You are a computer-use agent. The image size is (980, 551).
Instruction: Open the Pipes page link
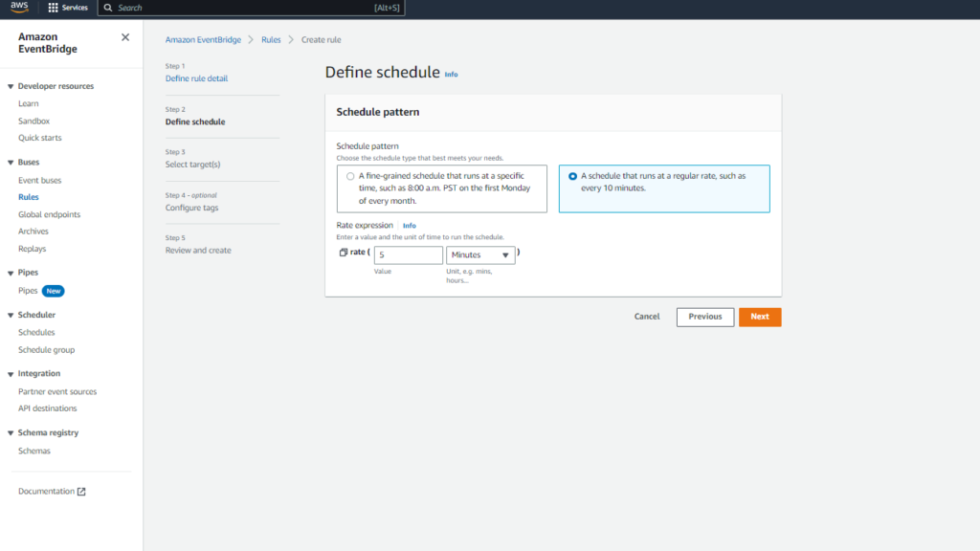tap(28, 291)
